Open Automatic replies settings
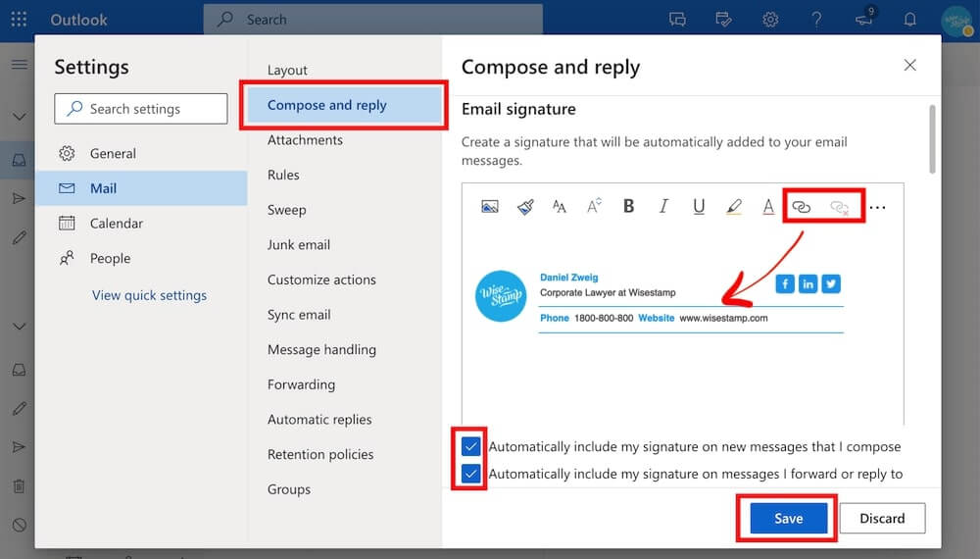Screen dimensions: 980x559 319,420
